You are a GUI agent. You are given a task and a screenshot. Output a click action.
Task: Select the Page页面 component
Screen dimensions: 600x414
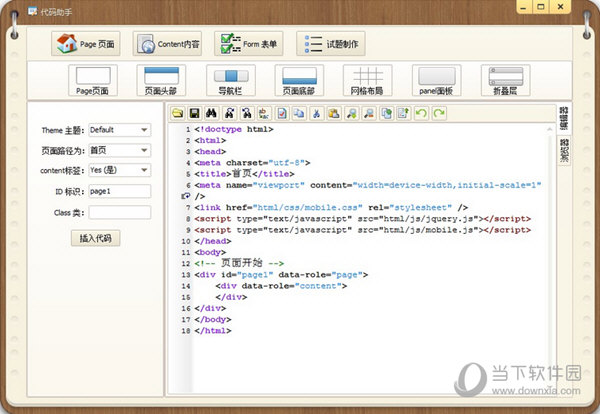(x=93, y=80)
